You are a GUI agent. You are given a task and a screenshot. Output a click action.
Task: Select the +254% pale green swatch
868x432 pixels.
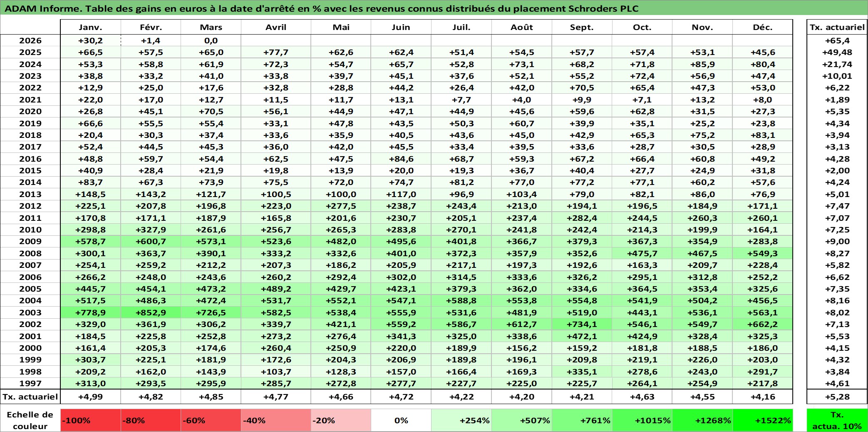[461, 420]
